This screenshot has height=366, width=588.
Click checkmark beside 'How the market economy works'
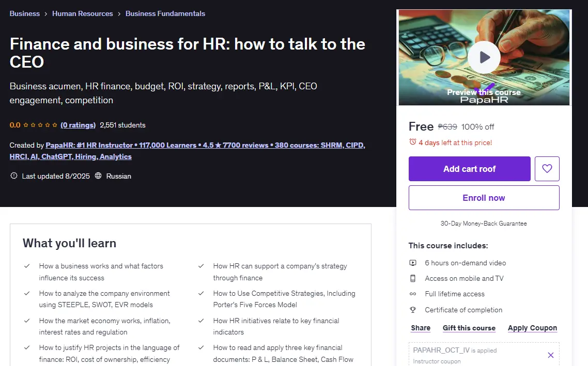tap(27, 321)
